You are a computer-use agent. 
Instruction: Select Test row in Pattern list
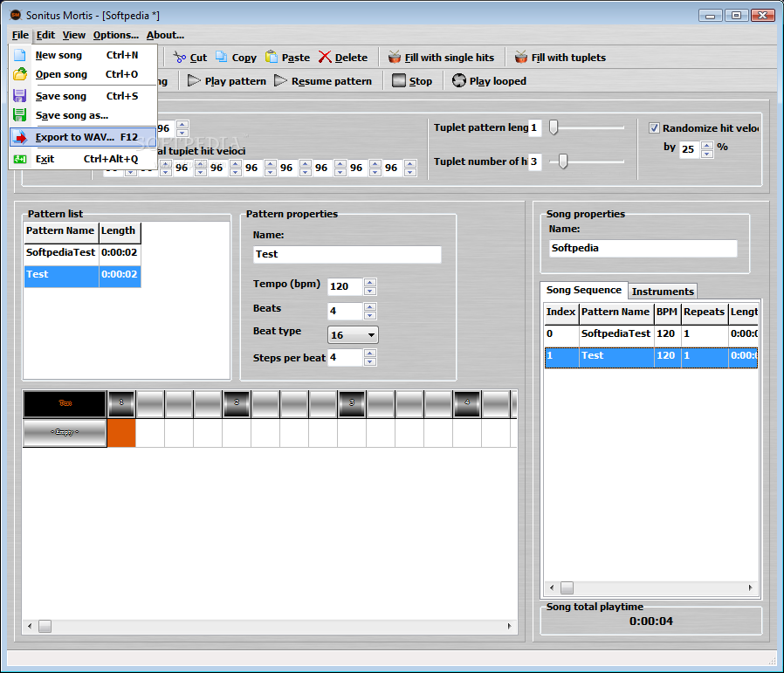tap(82, 276)
